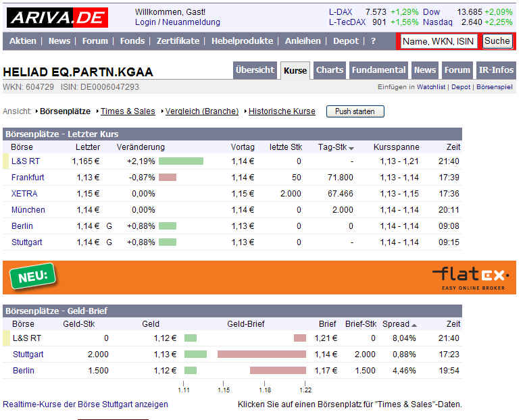Open the question mark help menu

point(373,41)
